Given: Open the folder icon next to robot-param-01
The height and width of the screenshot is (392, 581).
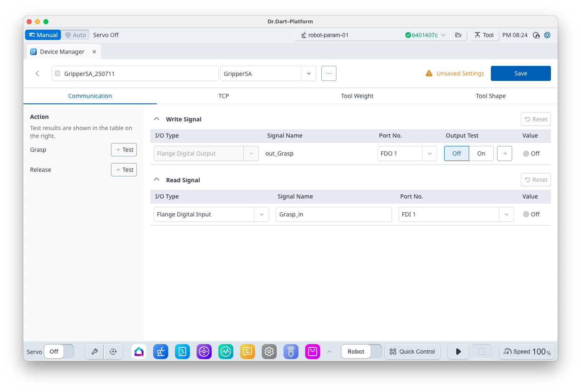Looking at the screenshot, I should pos(458,35).
